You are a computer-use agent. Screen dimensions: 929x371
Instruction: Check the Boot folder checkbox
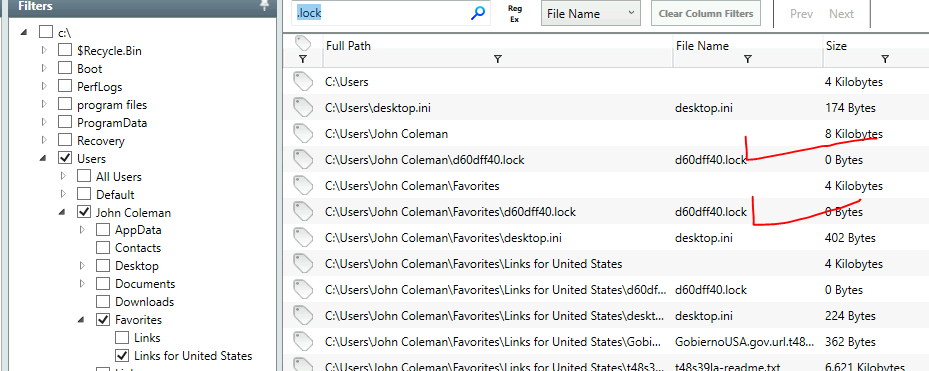65,69
